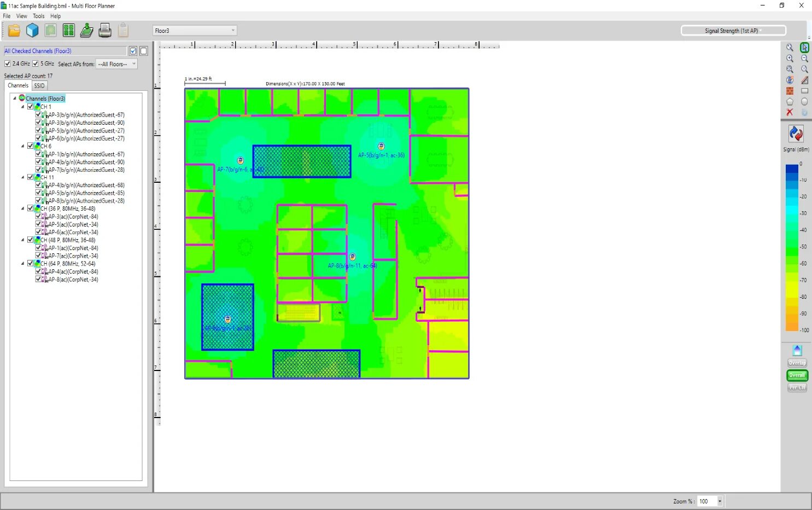Viewport: 812px width, 510px height.
Task: Click the faded green floor map icon
Action: 51,31
